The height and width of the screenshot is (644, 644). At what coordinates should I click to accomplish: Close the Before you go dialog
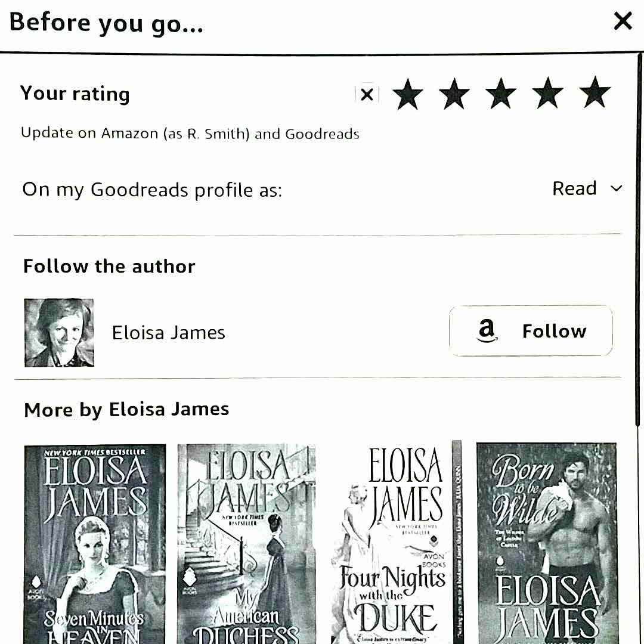(623, 21)
